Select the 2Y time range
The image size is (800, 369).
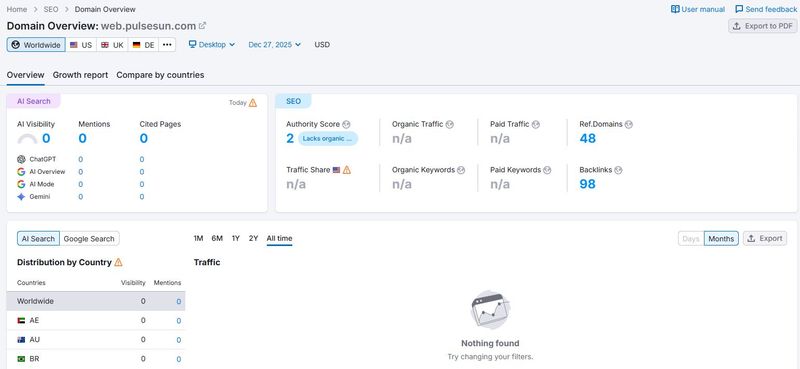coord(254,238)
